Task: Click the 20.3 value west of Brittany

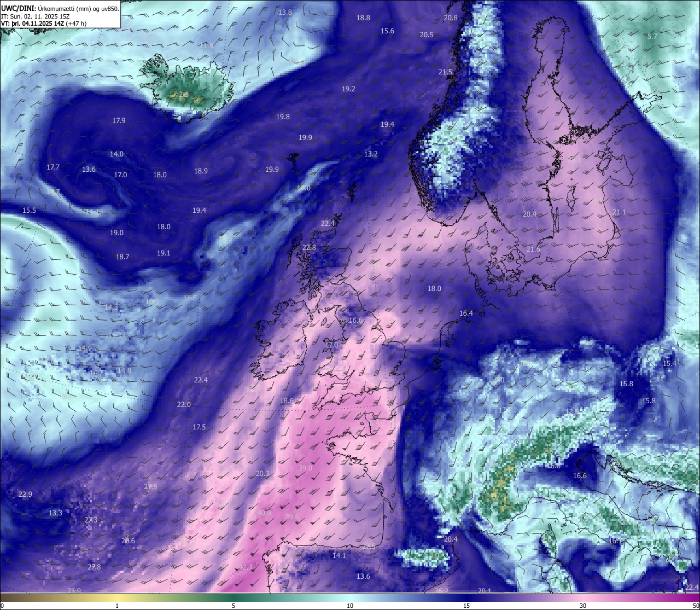Action: [262, 473]
